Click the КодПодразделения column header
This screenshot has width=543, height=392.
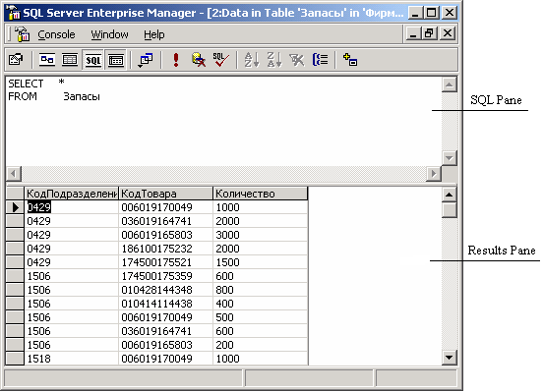pos(72,194)
